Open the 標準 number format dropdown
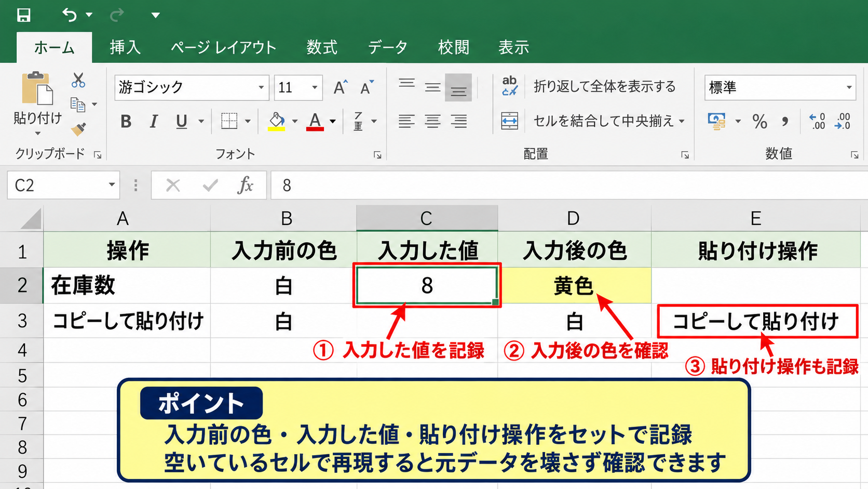 [849, 87]
